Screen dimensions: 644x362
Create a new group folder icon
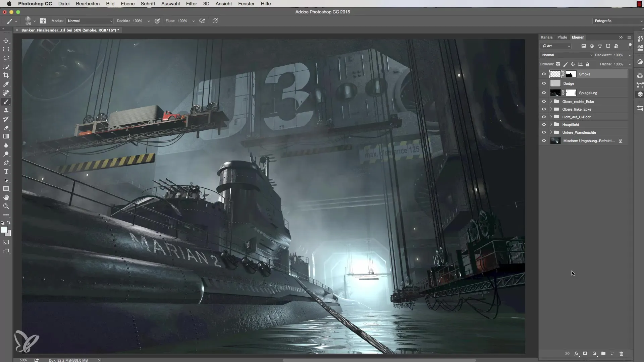(603, 354)
